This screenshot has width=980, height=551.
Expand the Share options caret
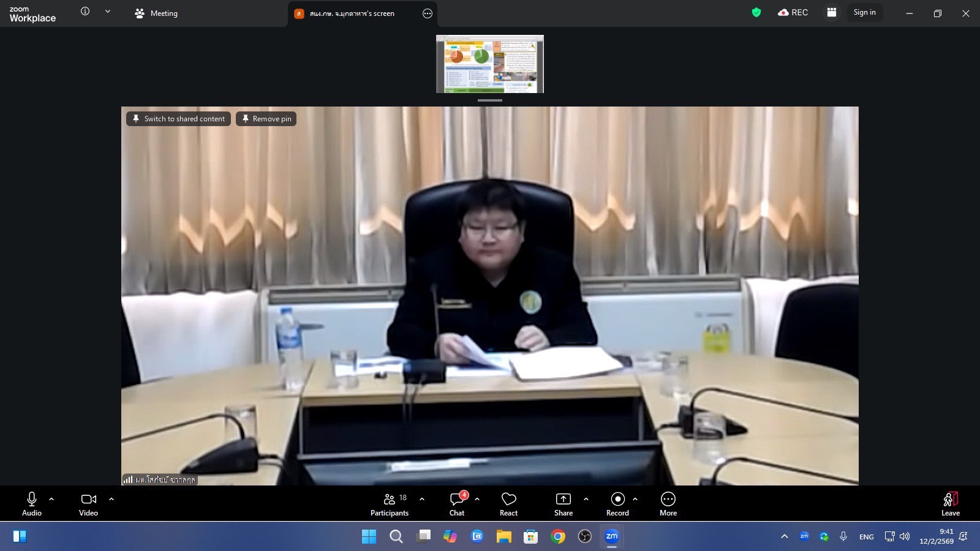[x=586, y=499]
